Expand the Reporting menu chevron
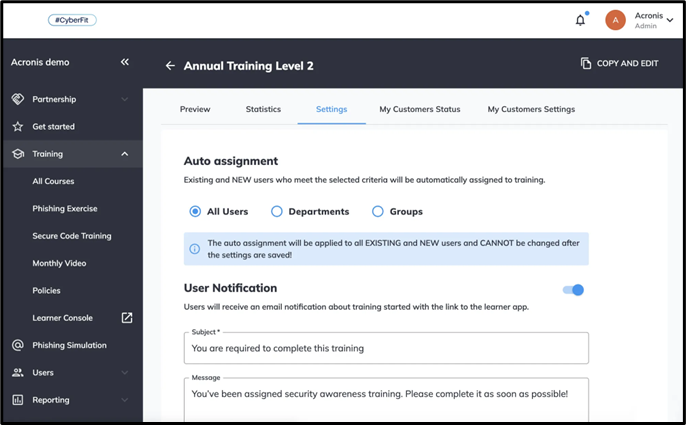This screenshot has height=425, width=686. 125,400
